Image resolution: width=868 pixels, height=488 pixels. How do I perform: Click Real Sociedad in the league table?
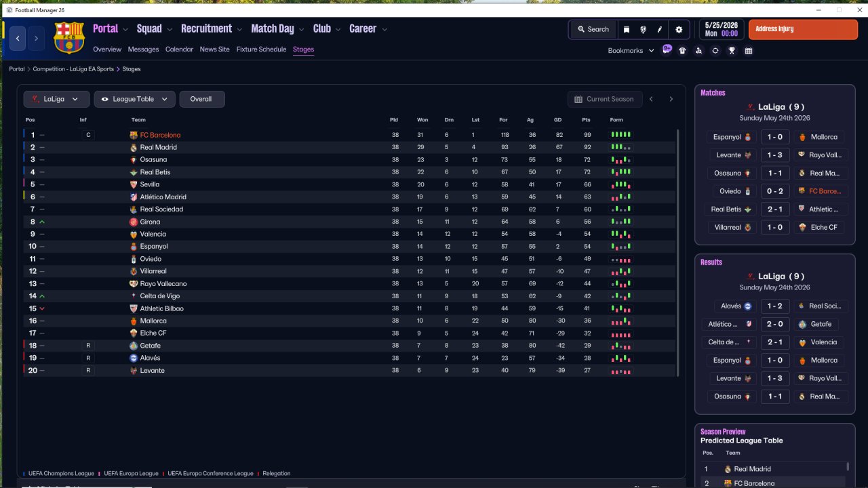161,209
